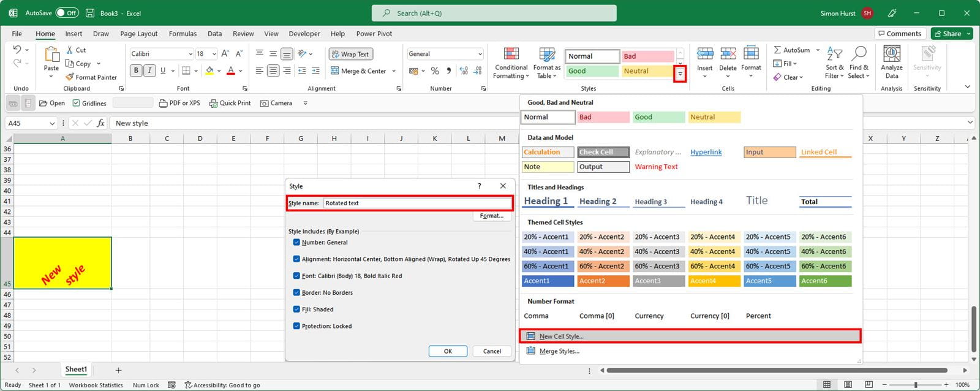Open Analyze Data tool
Screen dimensions: 980x391
[891, 63]
